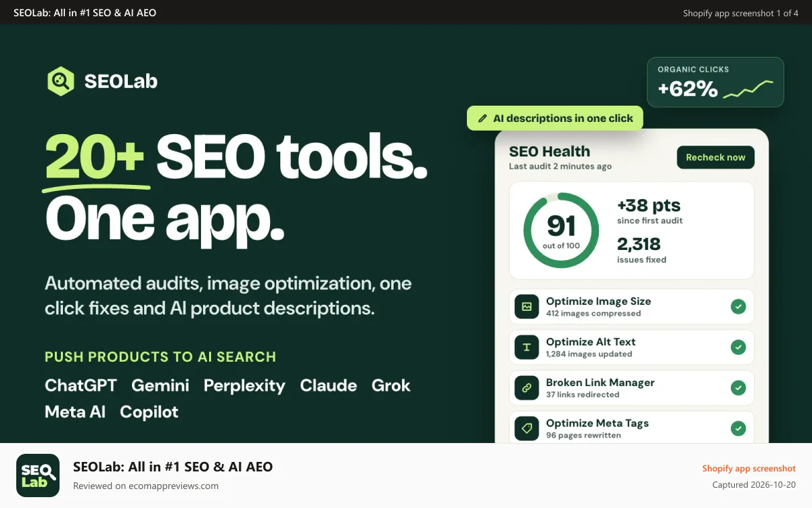Click the 2,318 issues fixed value
The height and width of the screenshot is (508, 812).
pyautogui.click(x=639, y=244)
